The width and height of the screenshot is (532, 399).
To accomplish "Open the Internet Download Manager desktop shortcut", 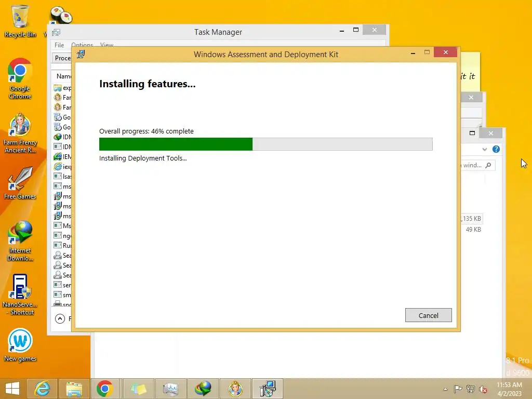I will pos(20,241).
